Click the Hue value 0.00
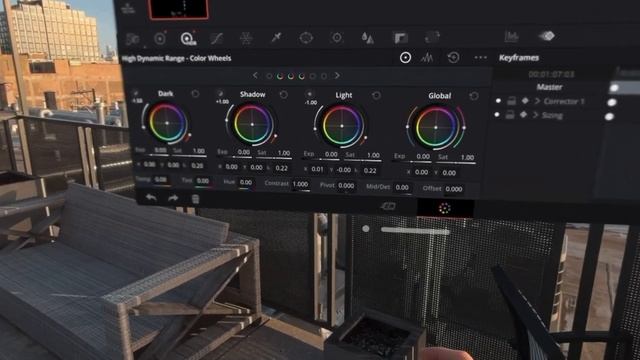This screenshot has width=640, height=360. click(x=246, y=182)
